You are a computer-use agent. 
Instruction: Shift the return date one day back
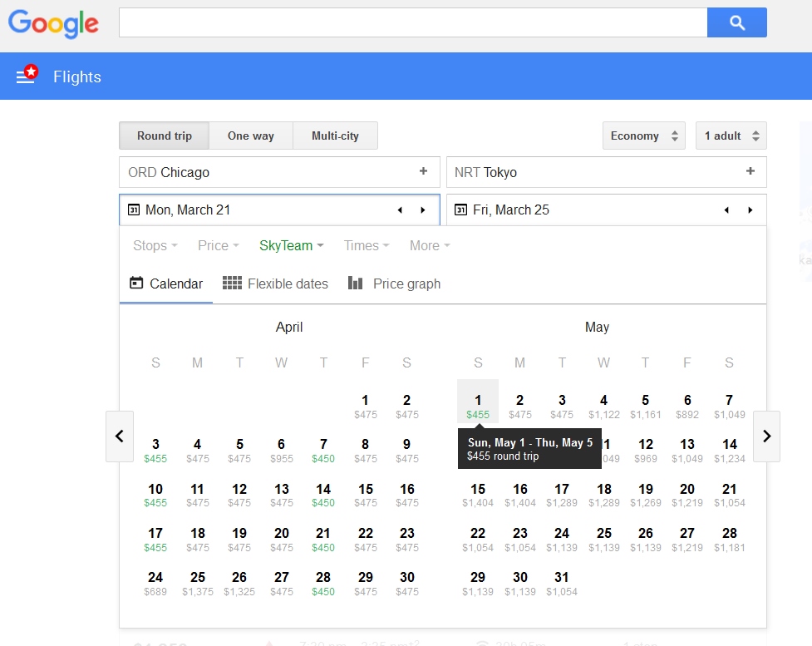point(726,210)
